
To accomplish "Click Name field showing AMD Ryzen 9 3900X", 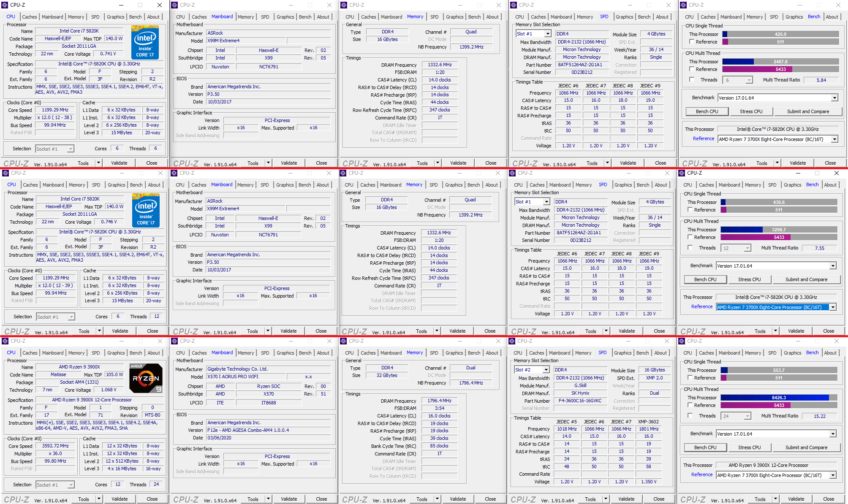I will click(79, 367).
